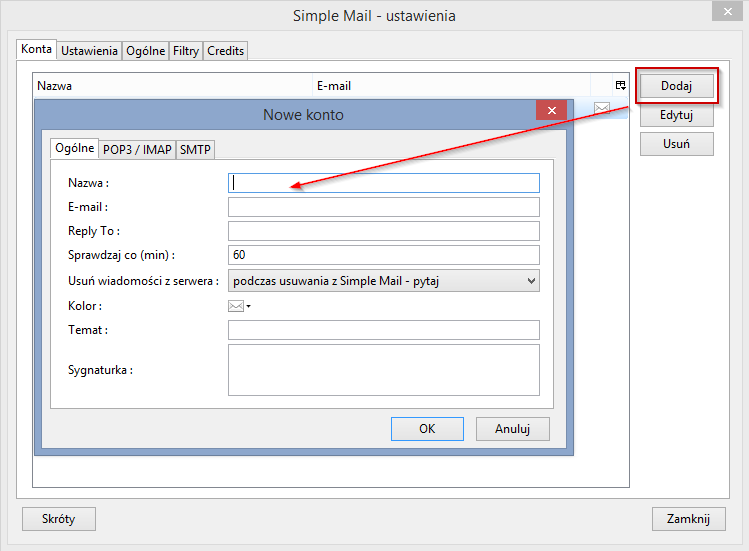Screen dimensions: 749x551
Task: Open the Ogólne tab in settings window
Action: [146, 51]
